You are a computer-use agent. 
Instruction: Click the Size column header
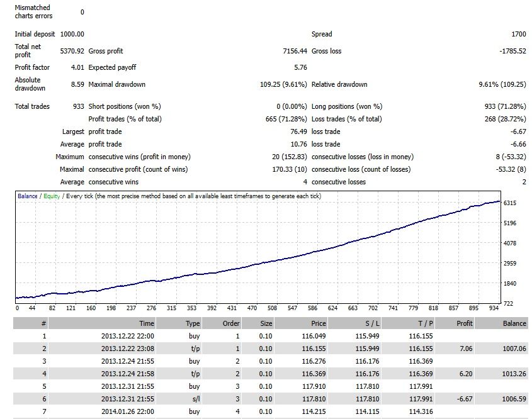tap(258, 323)
